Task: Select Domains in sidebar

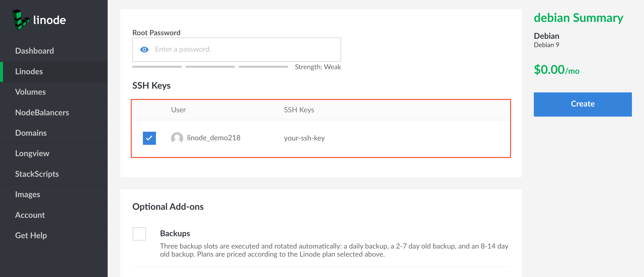Action: click(31, 133)
